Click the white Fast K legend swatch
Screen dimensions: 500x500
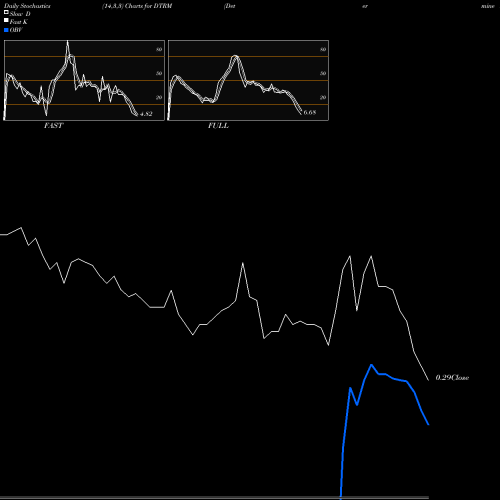pos(6,20)
